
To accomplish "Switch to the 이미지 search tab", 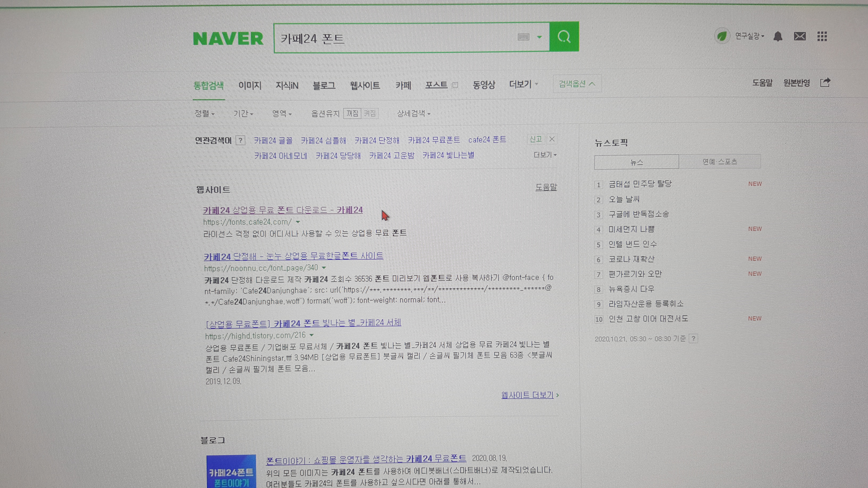I will point(250,85).
